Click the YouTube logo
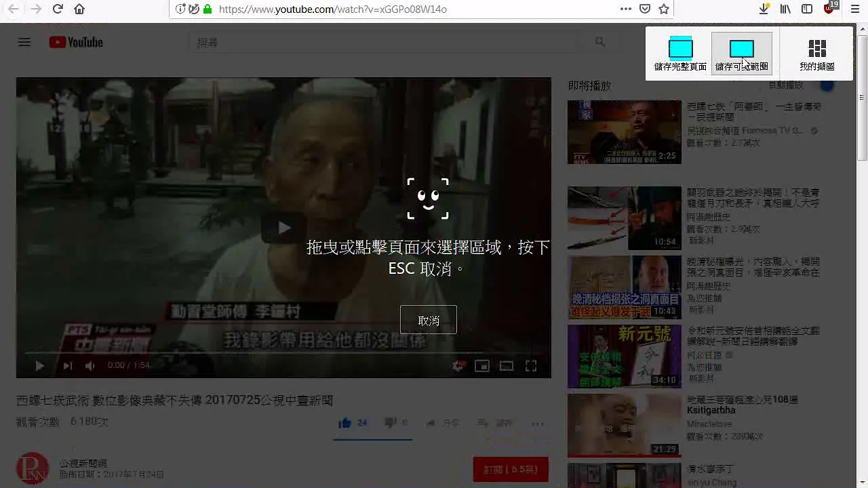 click(x=76, y=42)
